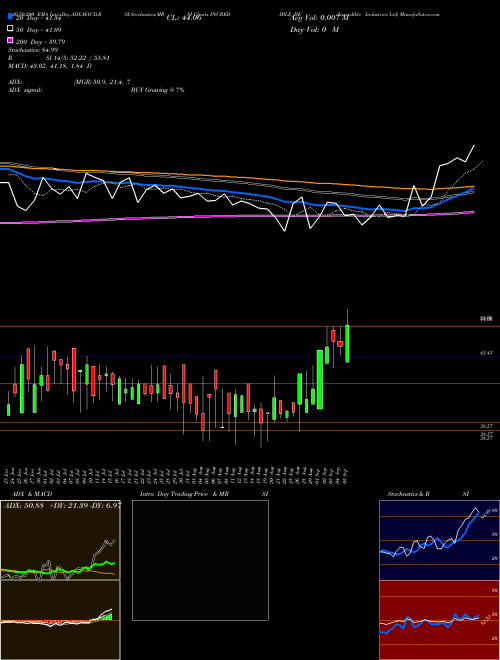Select the '200 Day = 39.79' legend text
This screenshot has height=660, width=500.
click(40, 42)
